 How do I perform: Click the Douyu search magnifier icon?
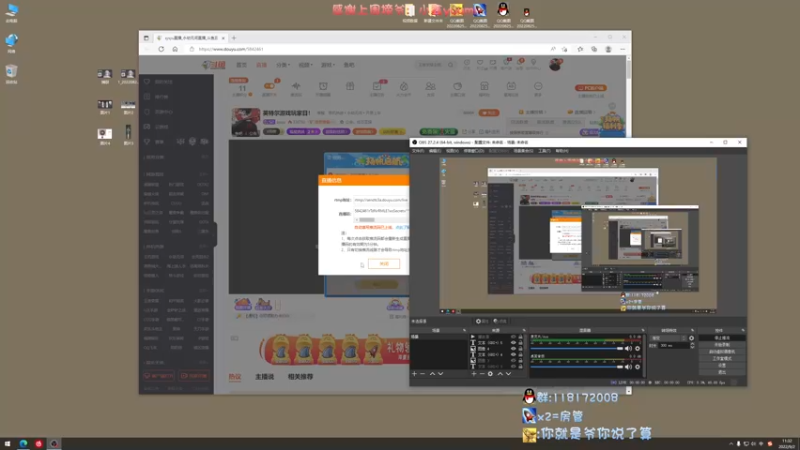pos(451,65)
